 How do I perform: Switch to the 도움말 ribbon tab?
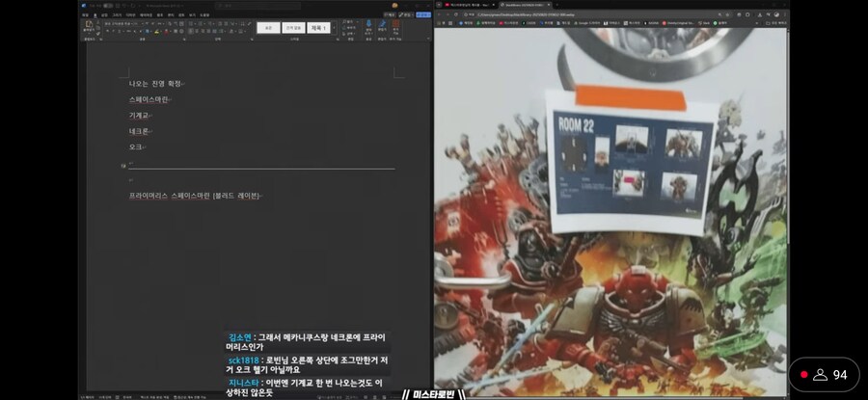pos(204,14)
